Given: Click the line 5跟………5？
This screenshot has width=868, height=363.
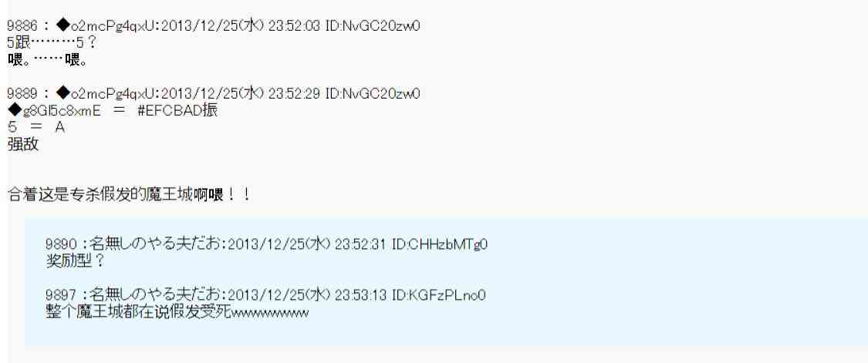Looking at the screenshot, I should coord(53,42).
